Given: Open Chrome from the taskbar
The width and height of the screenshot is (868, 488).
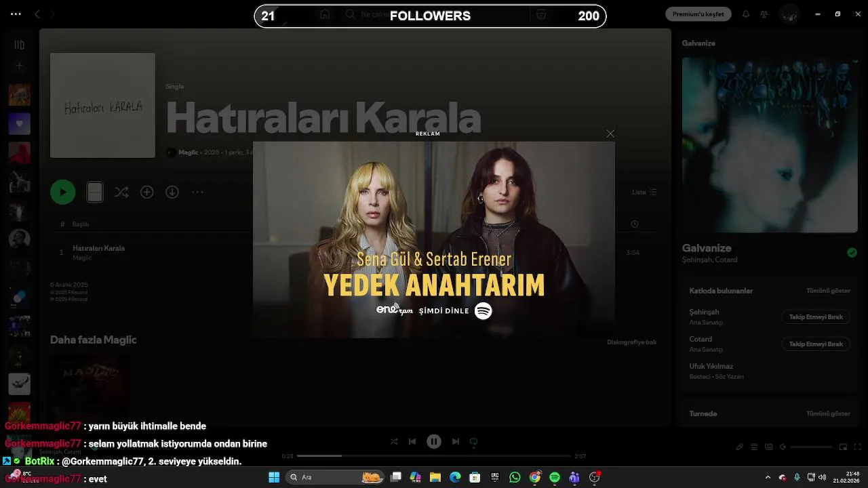Looking at the screenshot, I should 535,477.
